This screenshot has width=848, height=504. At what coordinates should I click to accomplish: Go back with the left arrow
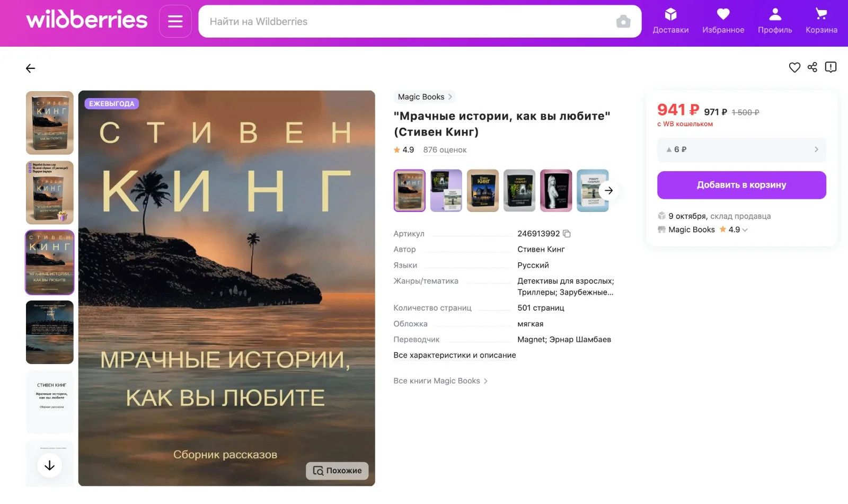coord(30,68)
